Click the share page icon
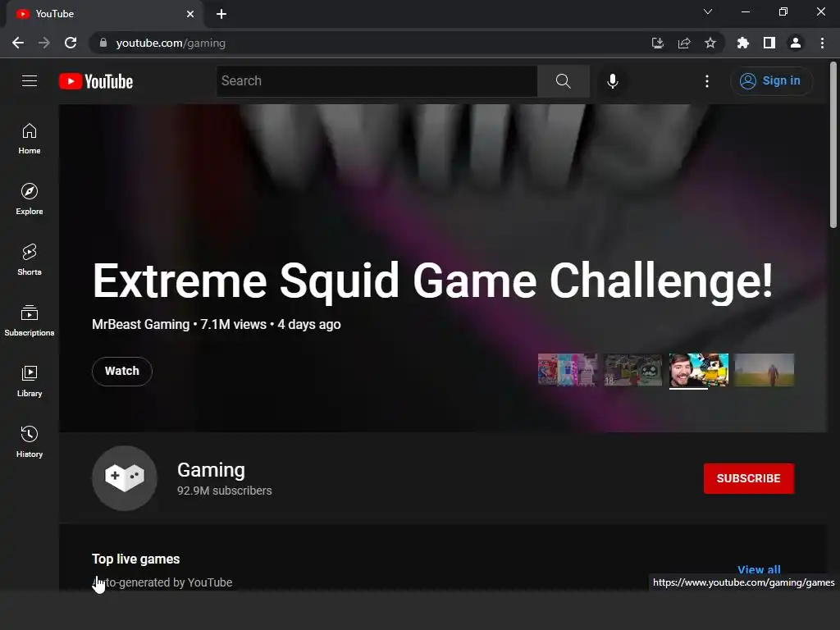The width and height of the screenshot is (840, 630). coord(683,43)
